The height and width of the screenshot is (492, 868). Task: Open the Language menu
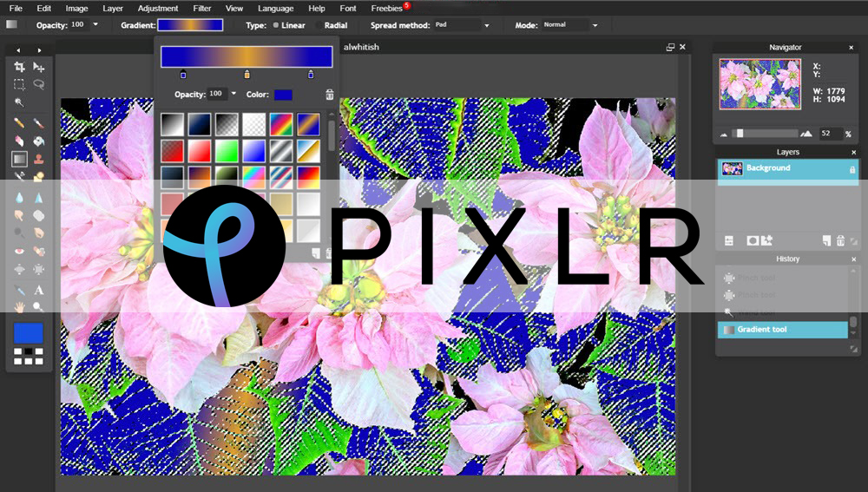click(x=276, y=9)
